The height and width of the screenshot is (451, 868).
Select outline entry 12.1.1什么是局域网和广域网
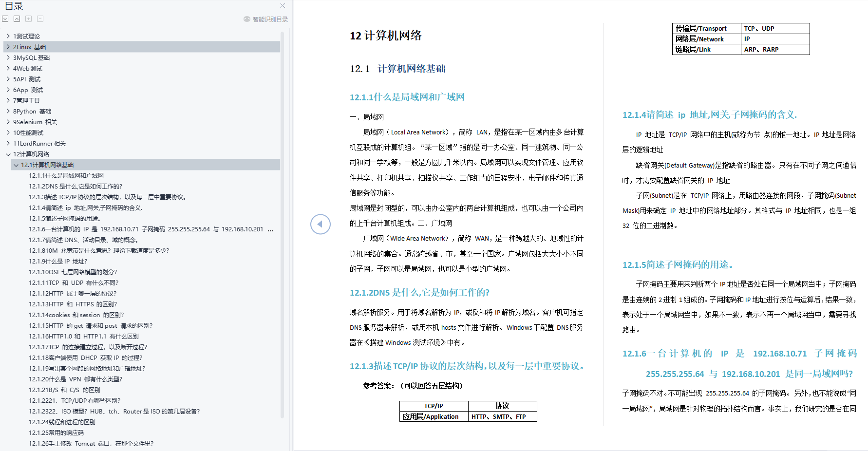pos(66,175)
